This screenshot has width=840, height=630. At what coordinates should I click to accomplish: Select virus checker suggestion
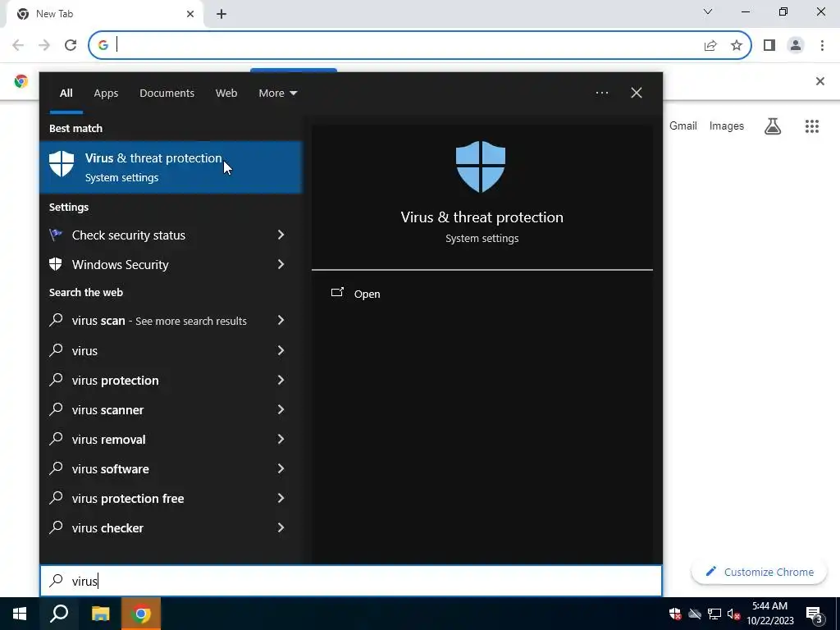pos(171,527)
